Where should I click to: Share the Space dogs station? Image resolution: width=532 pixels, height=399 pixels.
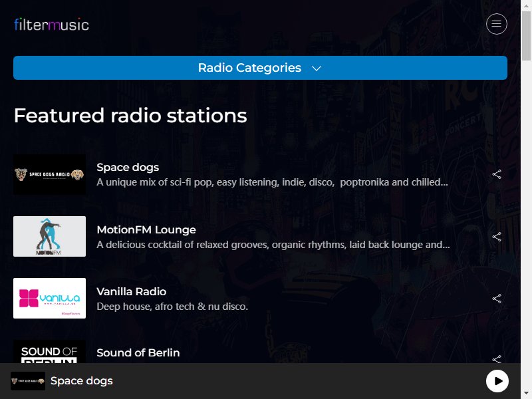click(x=497, y=174)
